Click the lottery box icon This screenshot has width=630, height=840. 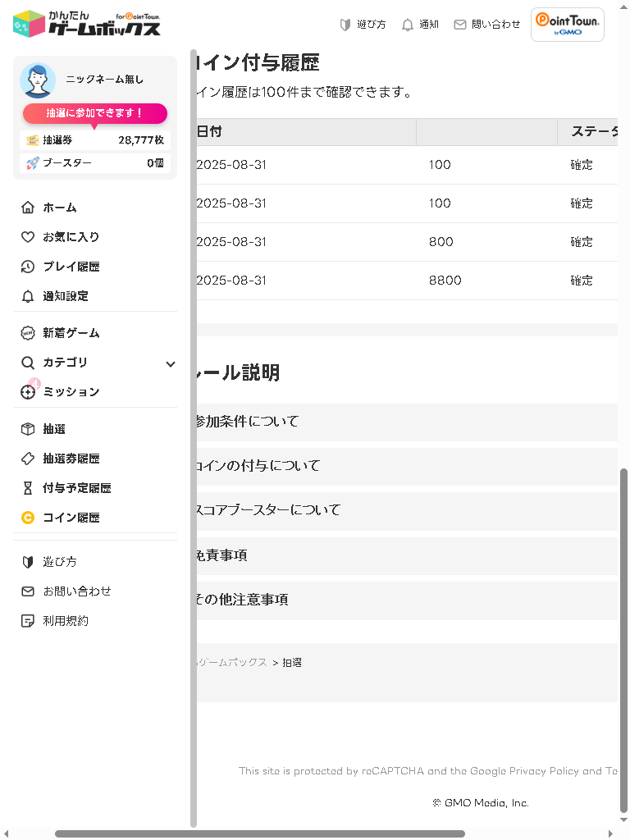coord(28,429)
